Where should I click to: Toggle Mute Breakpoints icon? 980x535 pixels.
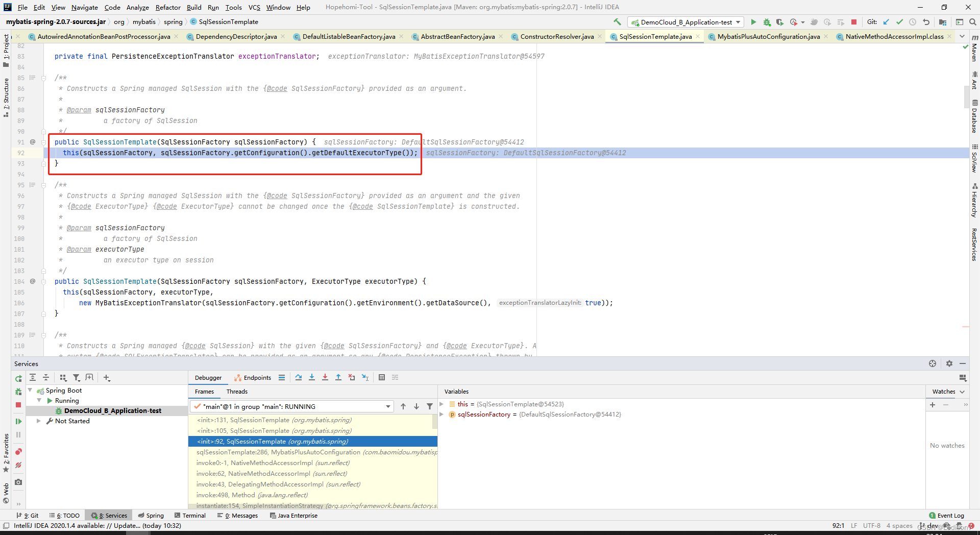(18, 465)
